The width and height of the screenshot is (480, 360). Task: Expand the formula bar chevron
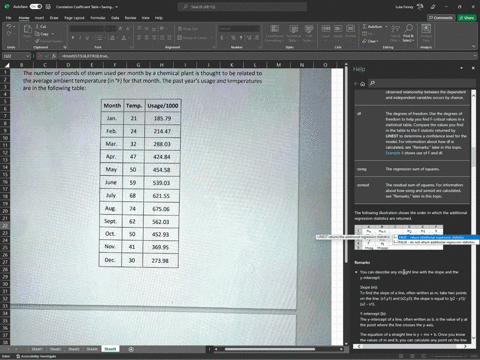point(475,56)
